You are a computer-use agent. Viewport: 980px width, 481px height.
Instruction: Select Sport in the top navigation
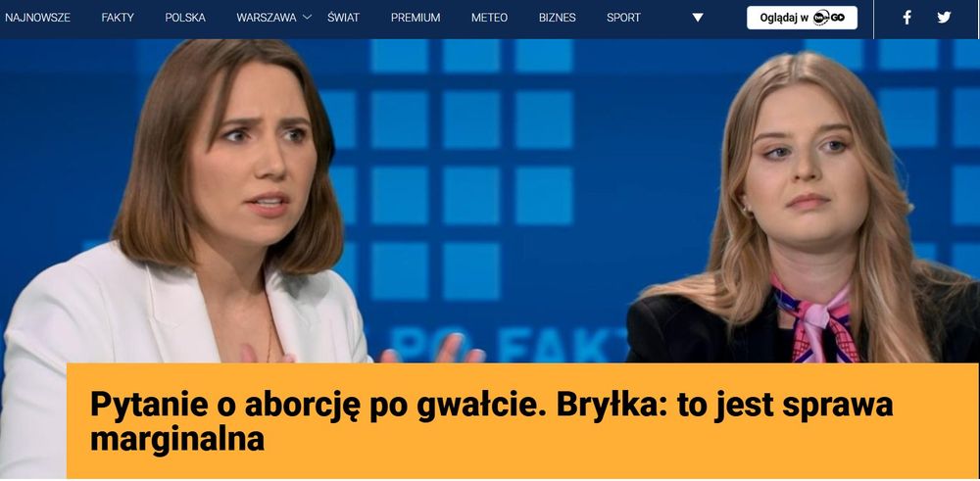(623, 18)
